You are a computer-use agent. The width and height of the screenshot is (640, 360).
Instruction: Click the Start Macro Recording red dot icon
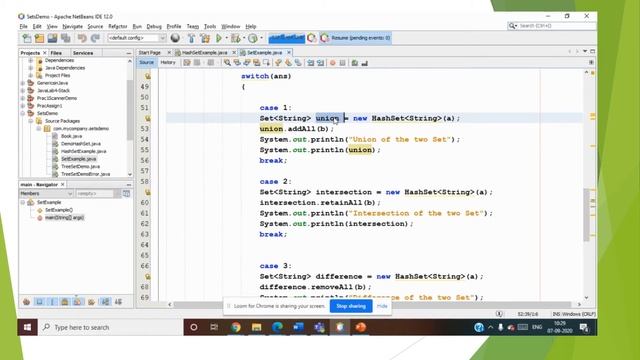pos(333,63)
